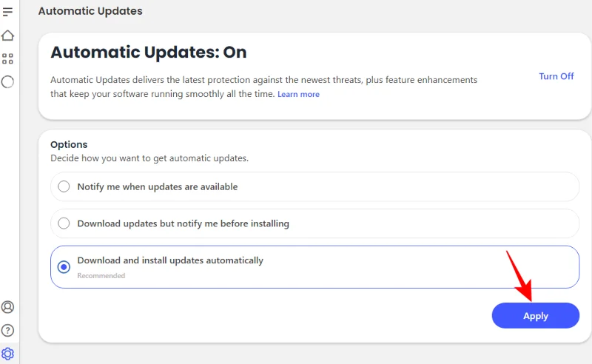Open the account profile icon

coord(8,307)
